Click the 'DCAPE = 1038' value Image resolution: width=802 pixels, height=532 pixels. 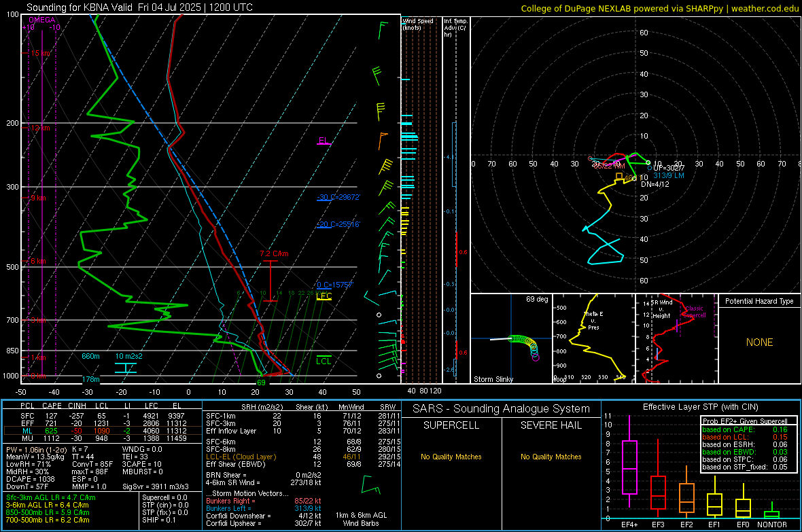(x=31, y=479)
